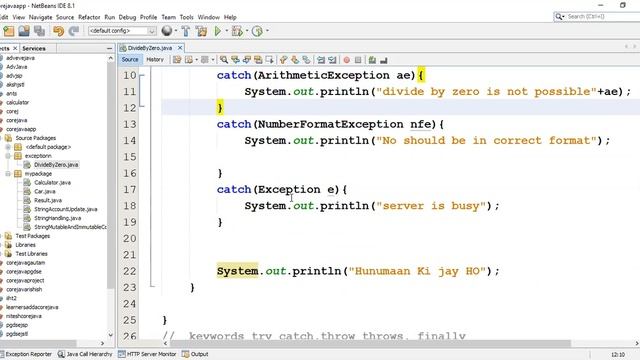Toggle Bookmark on the current line

(306, 60)
